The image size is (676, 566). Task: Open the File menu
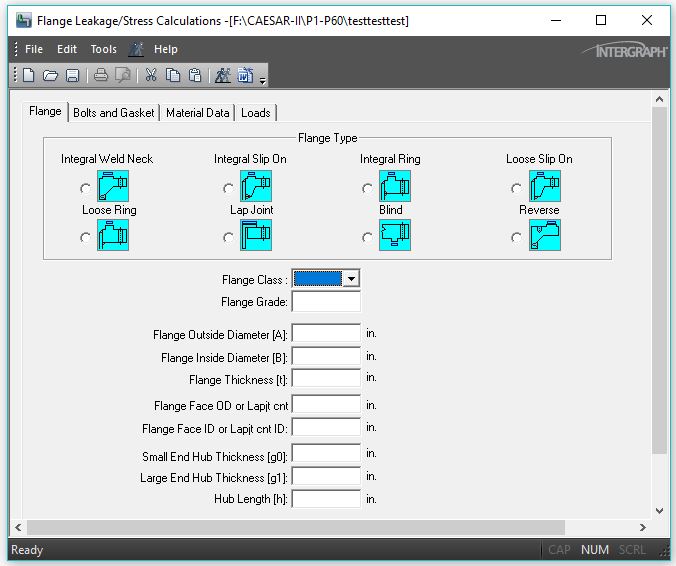pyautogui.click(x=34, y=49)
